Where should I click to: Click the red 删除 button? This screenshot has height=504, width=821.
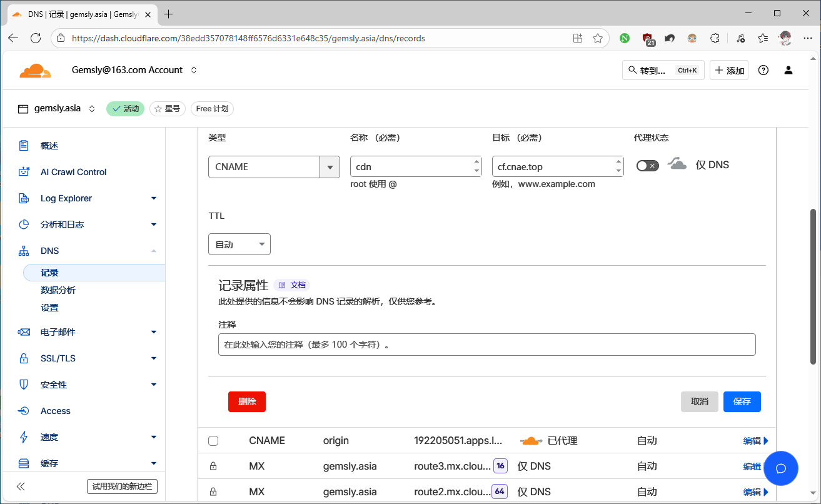[x=247, y=401]
